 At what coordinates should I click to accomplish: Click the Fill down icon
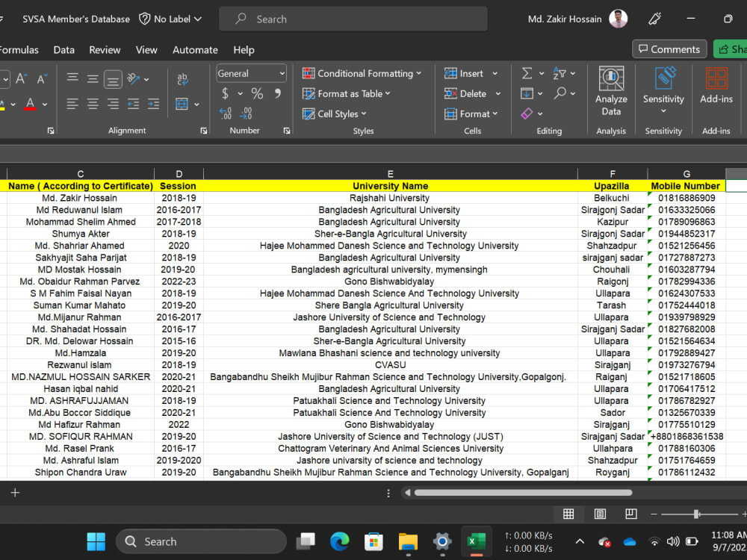point(527,93)
